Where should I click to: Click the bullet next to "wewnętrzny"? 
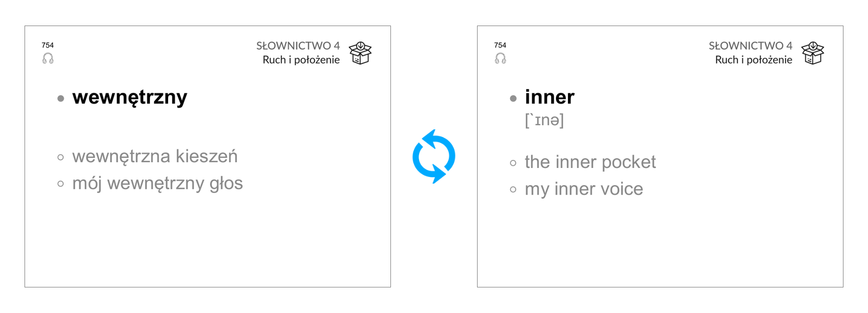click(61, 98)
